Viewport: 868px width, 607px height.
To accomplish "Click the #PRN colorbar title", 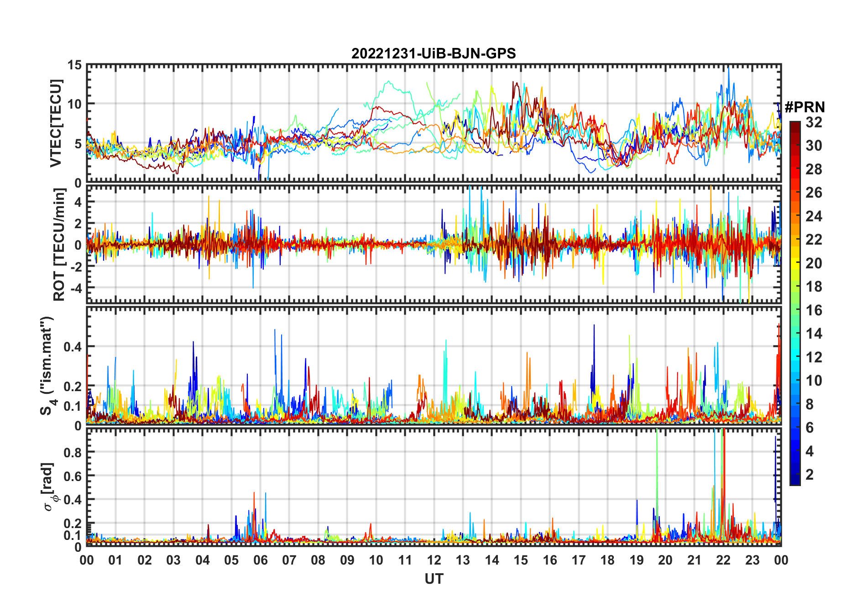I will click(805, 107).
